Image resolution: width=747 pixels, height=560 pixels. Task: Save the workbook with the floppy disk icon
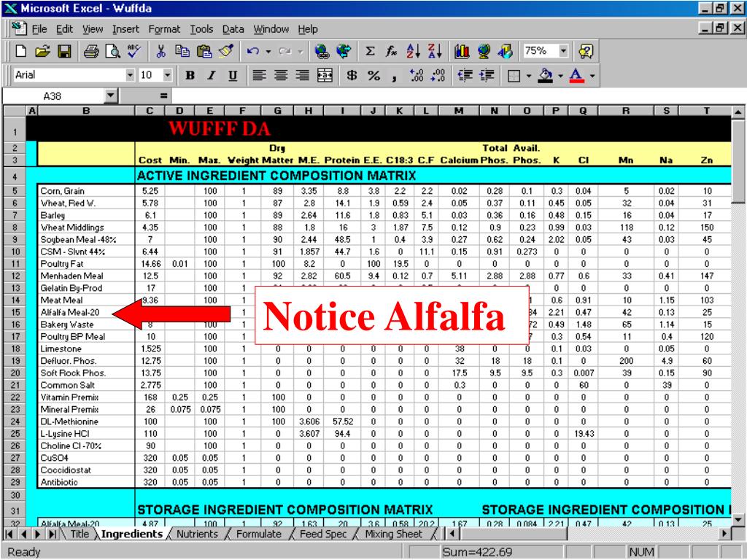coord(64,51)
